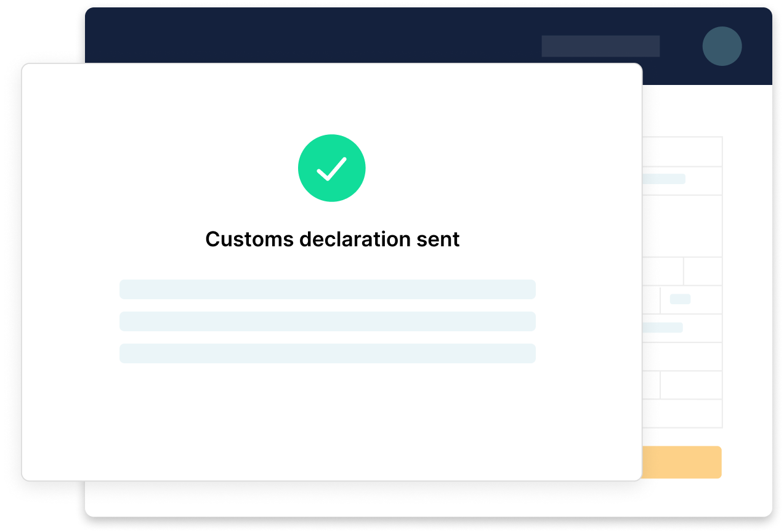
Task: Click the green checkmark success icon
Action: [331, 168]
